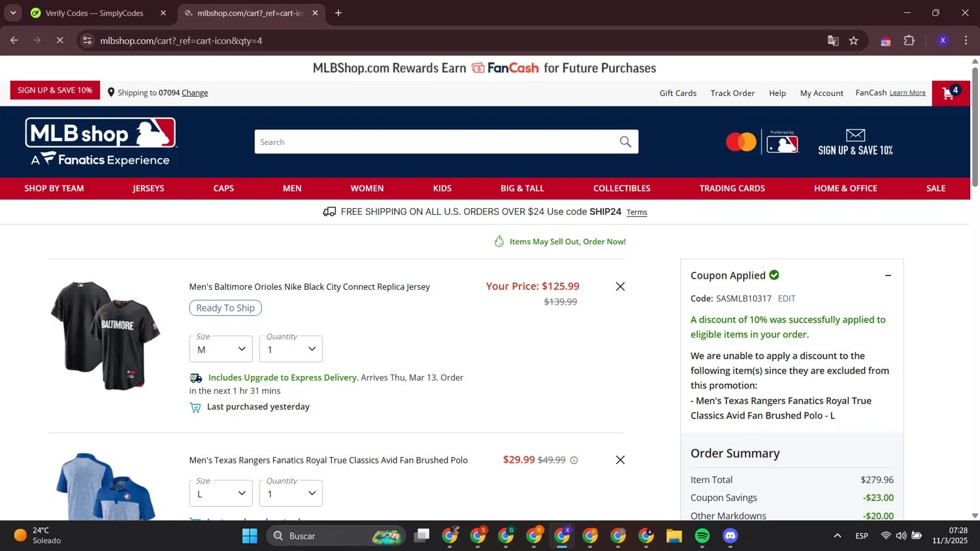
Task: Open Discord from the taskbar
Action: pos(730,536)
